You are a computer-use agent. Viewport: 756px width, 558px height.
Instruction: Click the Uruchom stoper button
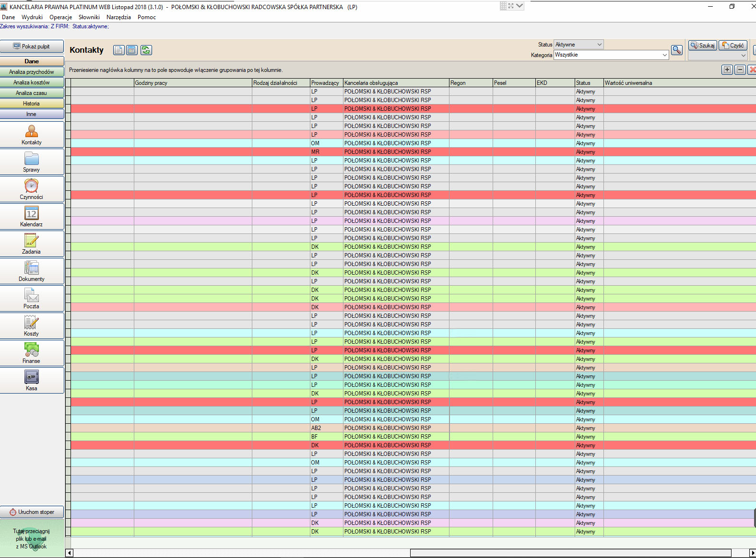tap(32, 512)
